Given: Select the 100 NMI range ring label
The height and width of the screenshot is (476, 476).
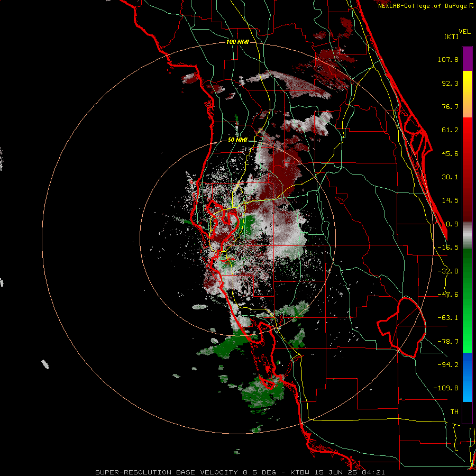Looking at the screenshot, I should click(237, 42).
